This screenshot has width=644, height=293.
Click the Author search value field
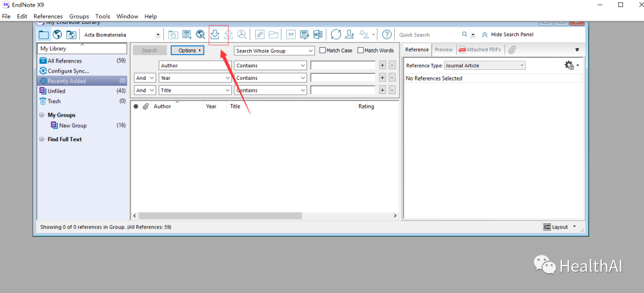point(343,66)
